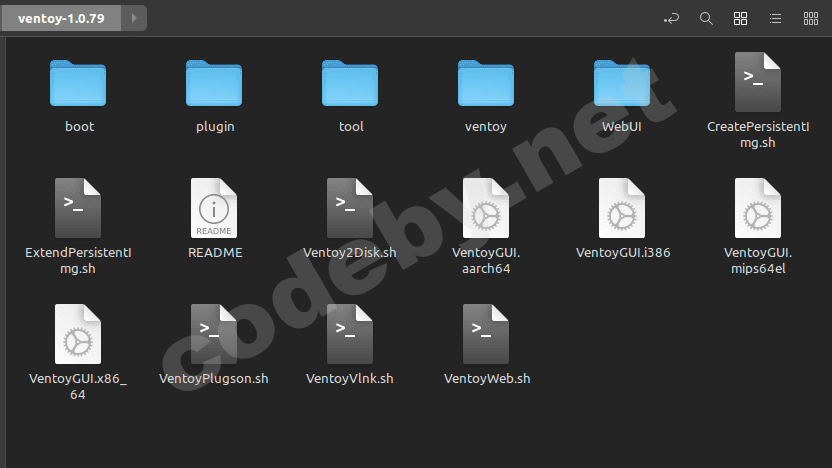Click the 'VentoyWeb.sh' file name label
The height and width of the screenshot is (468, 832).
(487, 379)
